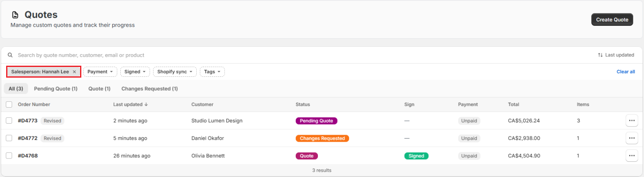Open the Changes Requested (1) tab
Image resolution: width=644 pixels, height=177 pixels.
coord(149,89)
